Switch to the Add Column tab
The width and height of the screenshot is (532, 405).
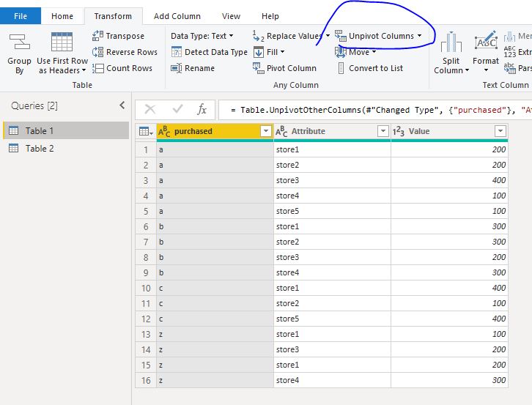tap(177, 16)
